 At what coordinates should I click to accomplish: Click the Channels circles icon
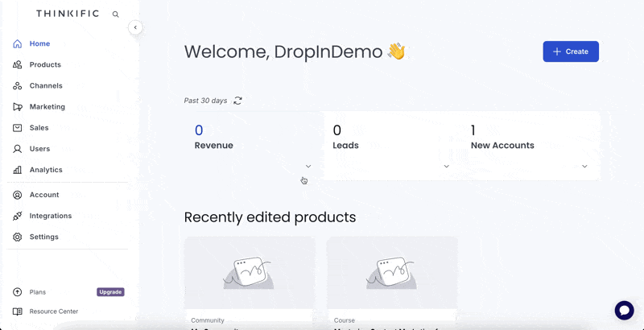coord(17,86)
